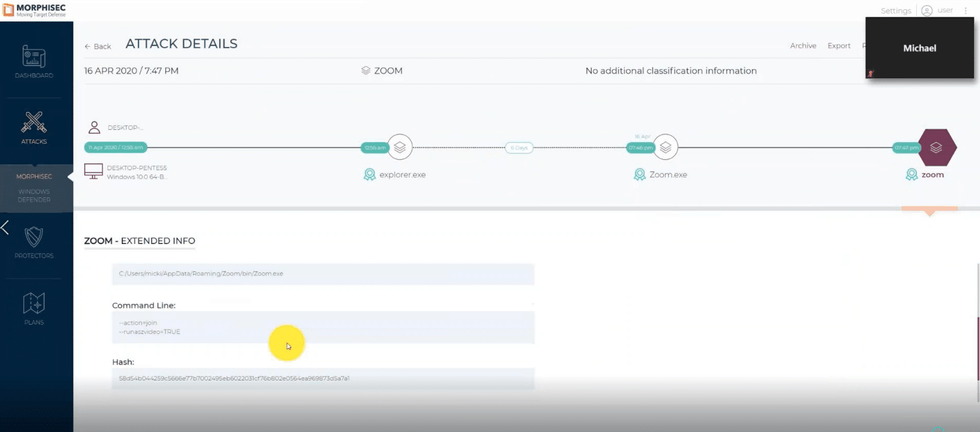Select the Morphisec tab under Attacks
The height and width of the screenshot is (432, 980).
34,176
